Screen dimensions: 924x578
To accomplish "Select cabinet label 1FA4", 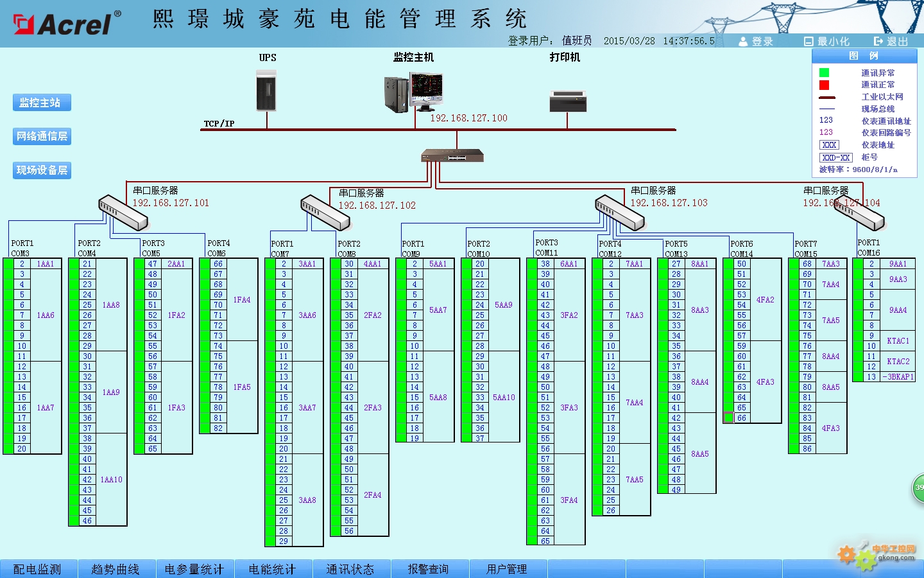I will coord(242,300).
